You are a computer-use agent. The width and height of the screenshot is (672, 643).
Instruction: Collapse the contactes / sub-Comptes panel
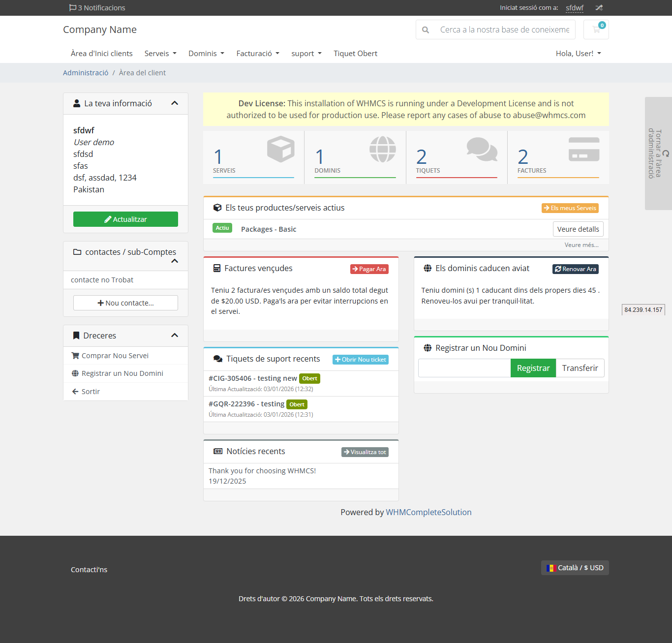[x=174, y=261]
